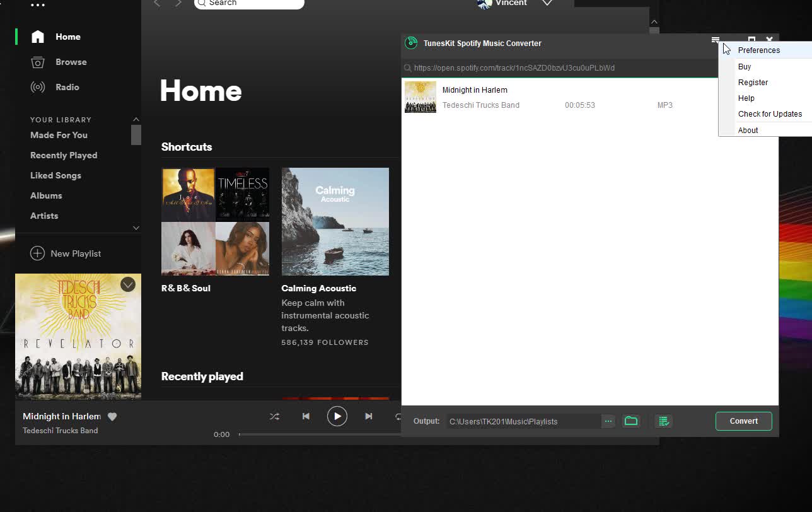812x512 pixels.
Task: Collapse Your Library with up chevron
Action: (x=136, y=119)
